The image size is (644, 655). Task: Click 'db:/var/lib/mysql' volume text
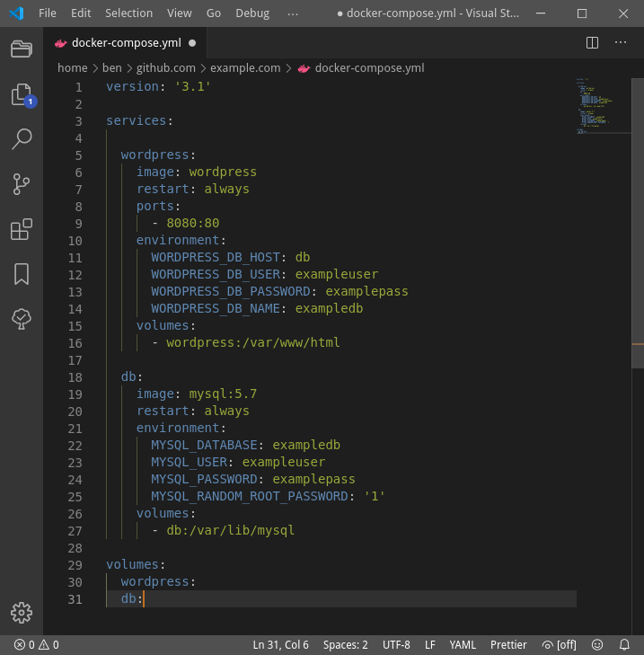point(231,530)
